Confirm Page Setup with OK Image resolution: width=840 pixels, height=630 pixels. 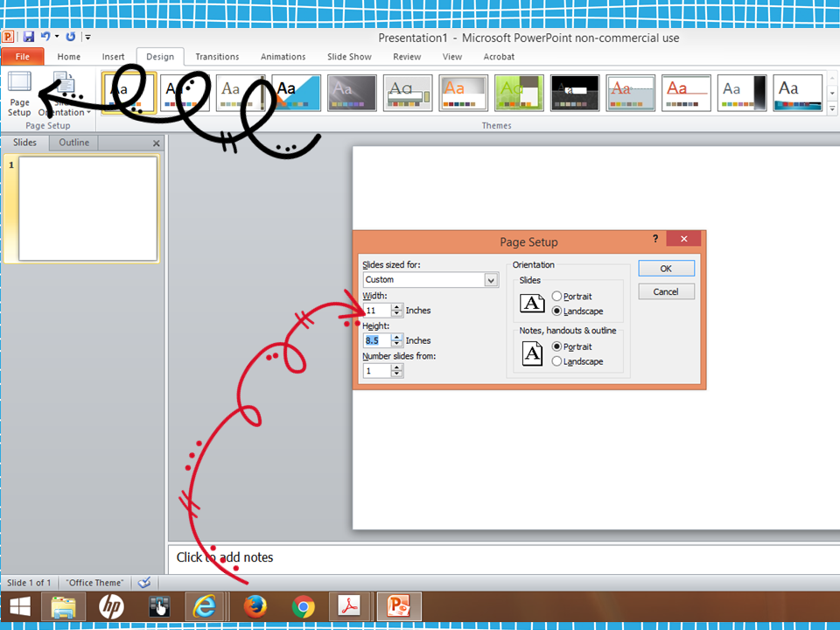[x=667, y=269]
